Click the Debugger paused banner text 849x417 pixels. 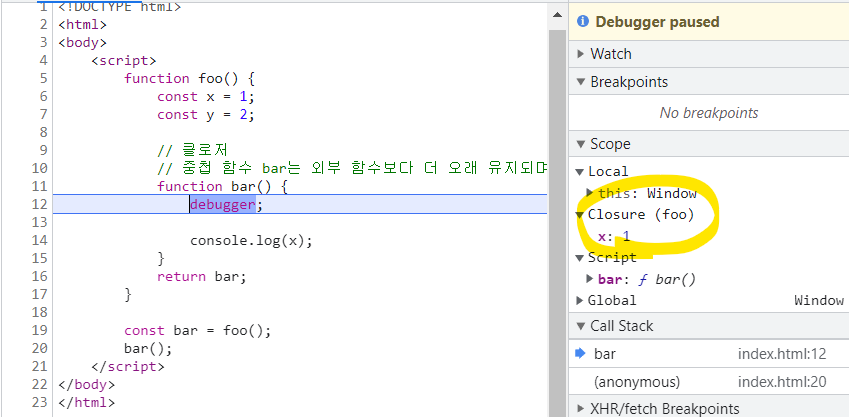tap(657, 22)
